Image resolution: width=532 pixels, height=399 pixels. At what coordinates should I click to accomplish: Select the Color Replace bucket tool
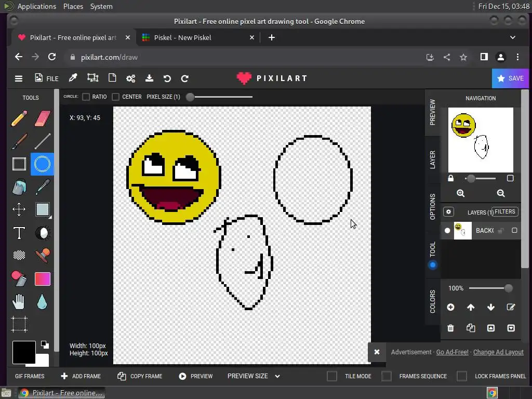click(19, 278)
